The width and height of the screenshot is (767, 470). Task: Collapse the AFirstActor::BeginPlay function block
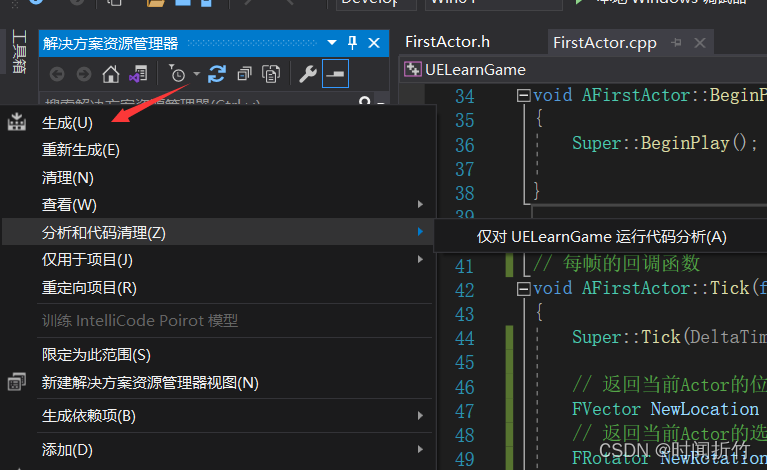pyautogui.click(x=523, y=95)
